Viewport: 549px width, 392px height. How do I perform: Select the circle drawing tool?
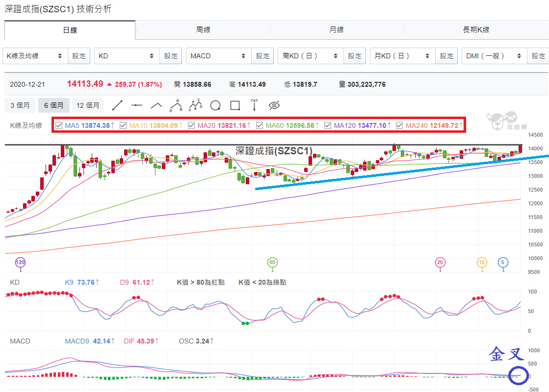pos(215,105)
